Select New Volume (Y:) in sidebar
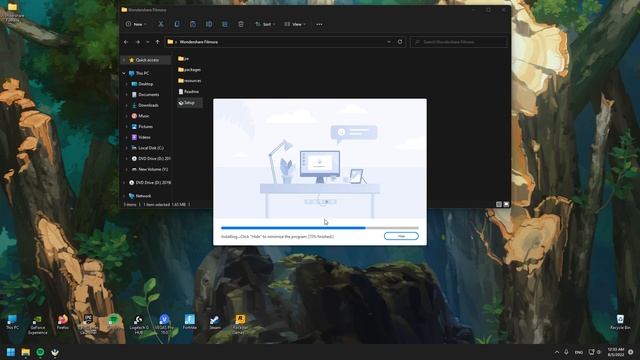 coord(149,169)
